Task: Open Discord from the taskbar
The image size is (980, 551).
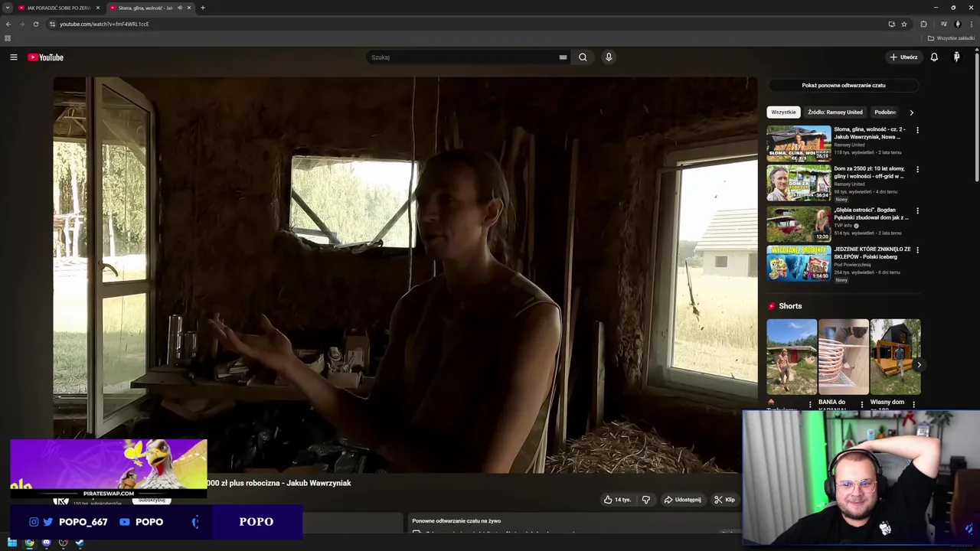Action: [x=46, y=543]
